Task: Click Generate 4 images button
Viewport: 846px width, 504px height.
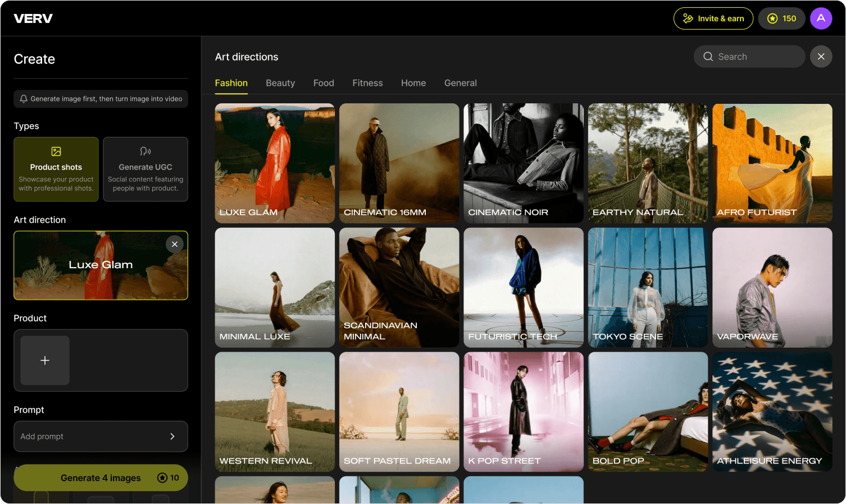Action: 101,478
